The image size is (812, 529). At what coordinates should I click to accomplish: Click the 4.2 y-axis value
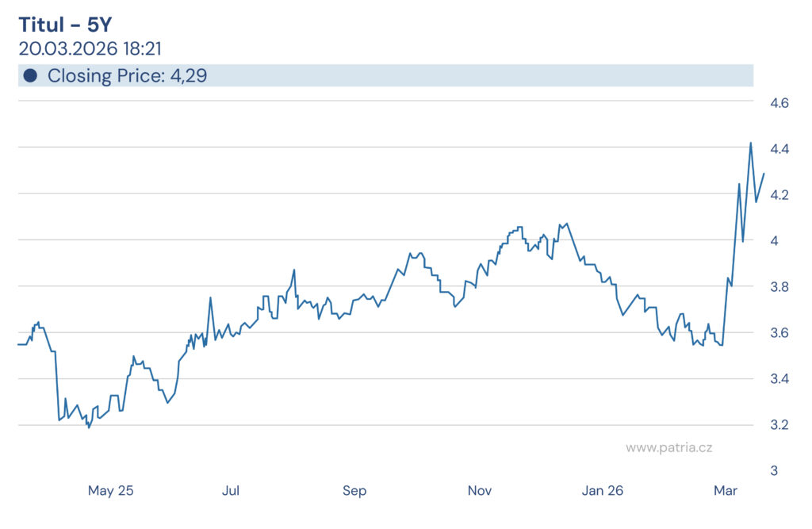779,195
